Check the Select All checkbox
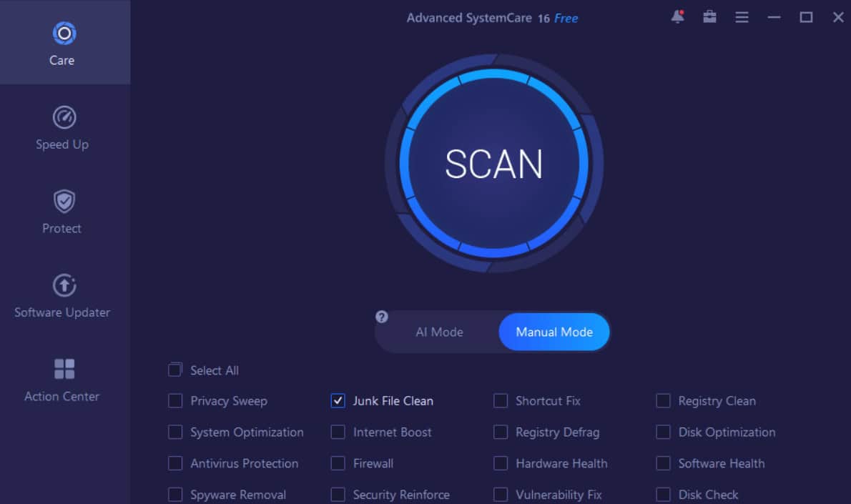 (174, 370)
